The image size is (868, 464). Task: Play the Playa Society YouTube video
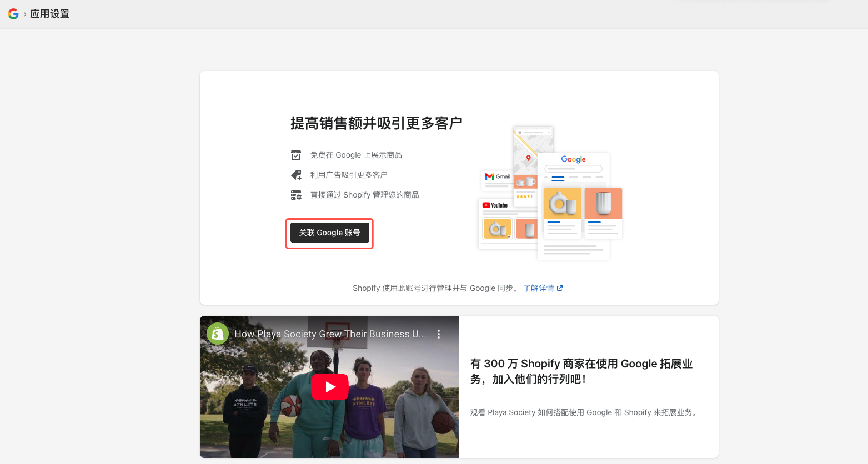(330, 387)
